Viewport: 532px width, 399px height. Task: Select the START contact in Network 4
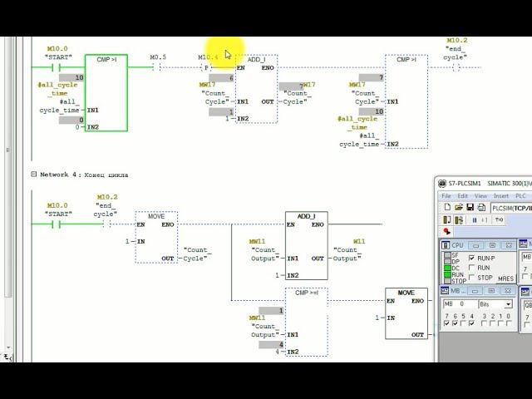(57, 224)
